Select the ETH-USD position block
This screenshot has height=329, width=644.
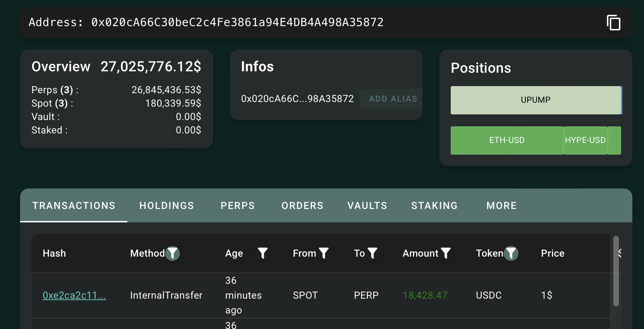[506, 140]
